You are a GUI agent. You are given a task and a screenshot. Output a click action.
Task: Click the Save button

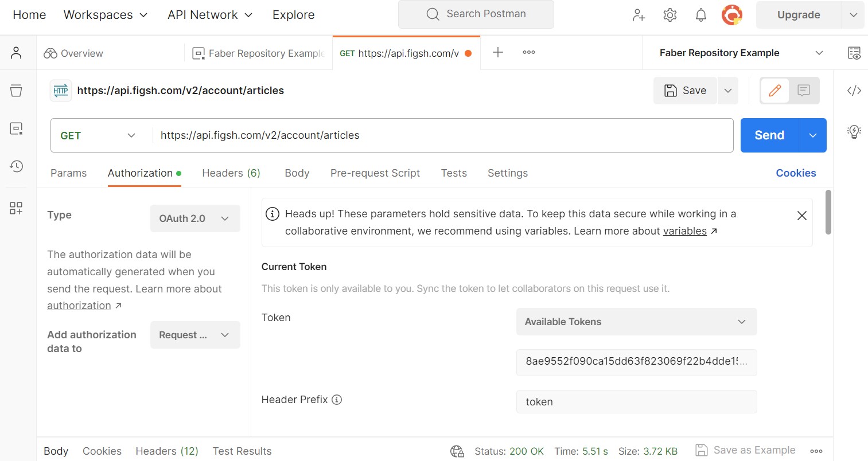[685, 91]
